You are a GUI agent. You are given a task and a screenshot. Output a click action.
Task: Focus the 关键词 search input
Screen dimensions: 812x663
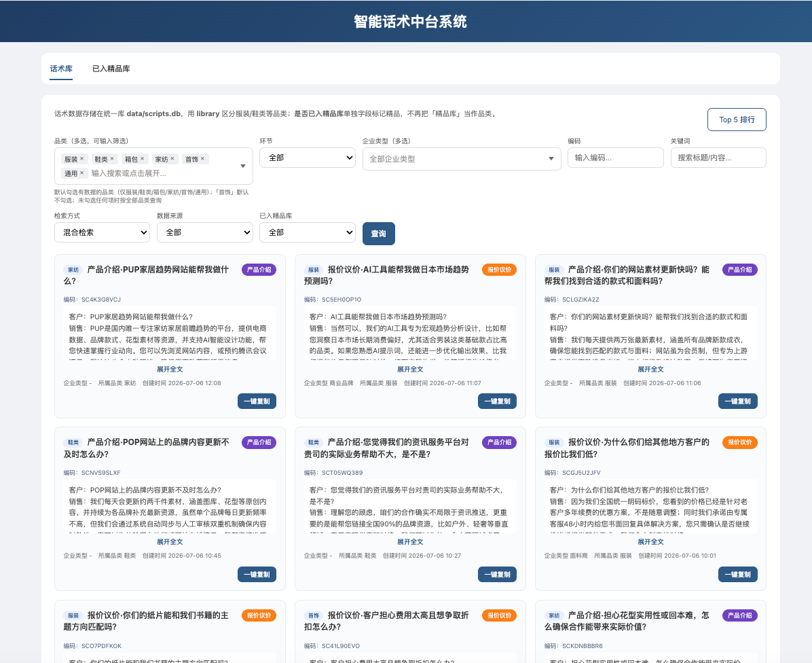click(718, 158)
